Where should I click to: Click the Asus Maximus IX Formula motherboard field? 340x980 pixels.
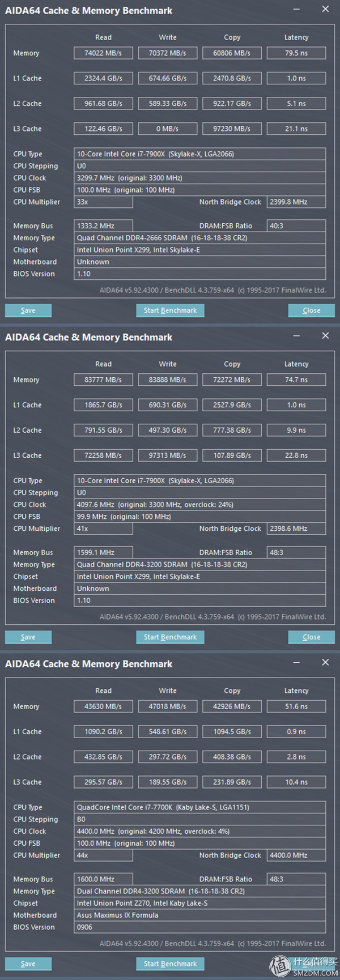pyautogui.click(x=200, y=915)
